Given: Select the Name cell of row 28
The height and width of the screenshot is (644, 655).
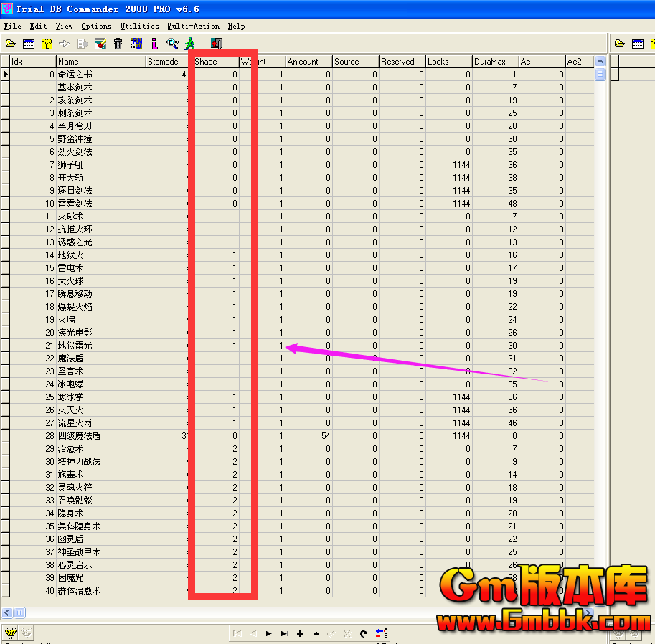Looking at the screenshot, I should tap(99, 436).
